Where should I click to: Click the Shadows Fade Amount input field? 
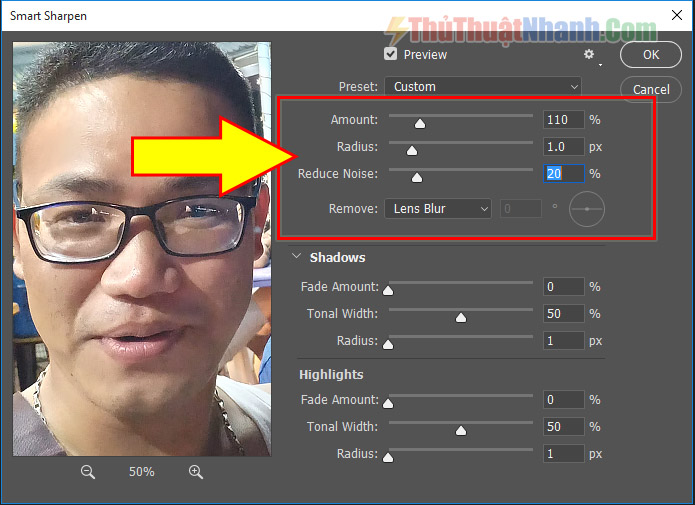pos(564,287)
